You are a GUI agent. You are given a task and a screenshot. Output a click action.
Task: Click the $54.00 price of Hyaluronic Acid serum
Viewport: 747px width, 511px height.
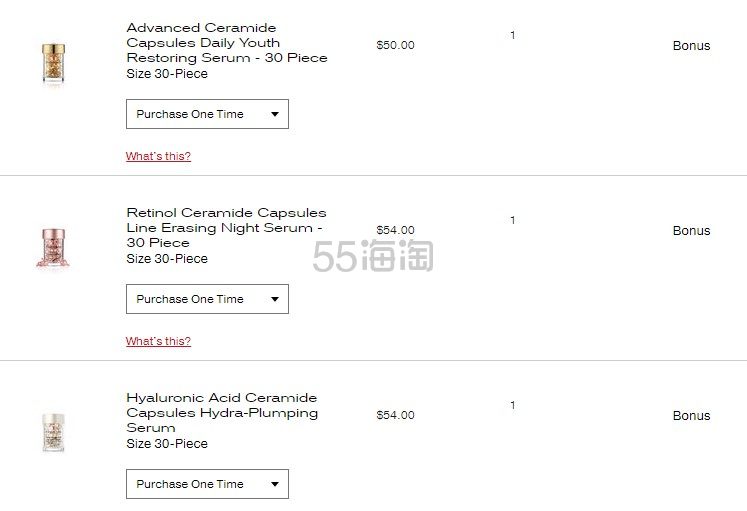click(395, 415)
